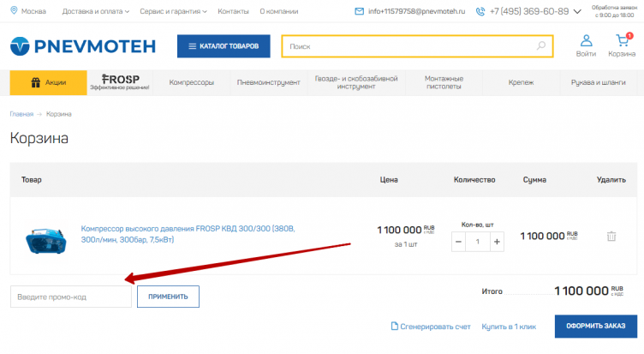Open the Крепеж category
This screenshot has width=644, height=354.
522,82
